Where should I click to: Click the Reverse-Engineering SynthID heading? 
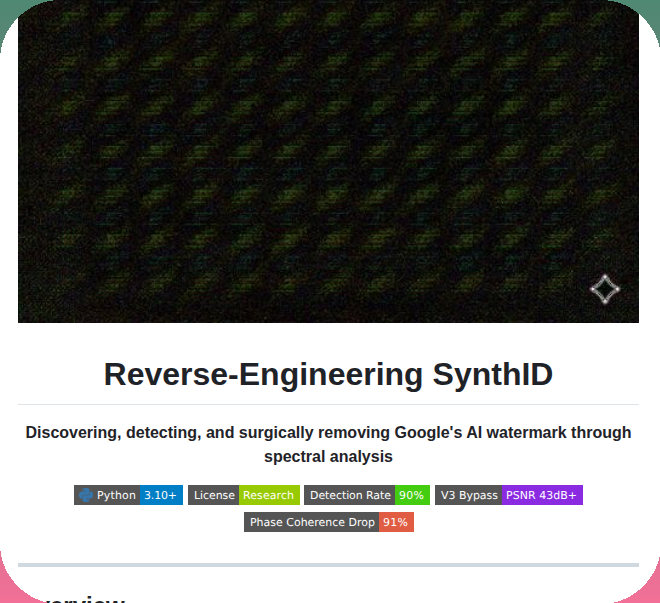pos(328,375)
